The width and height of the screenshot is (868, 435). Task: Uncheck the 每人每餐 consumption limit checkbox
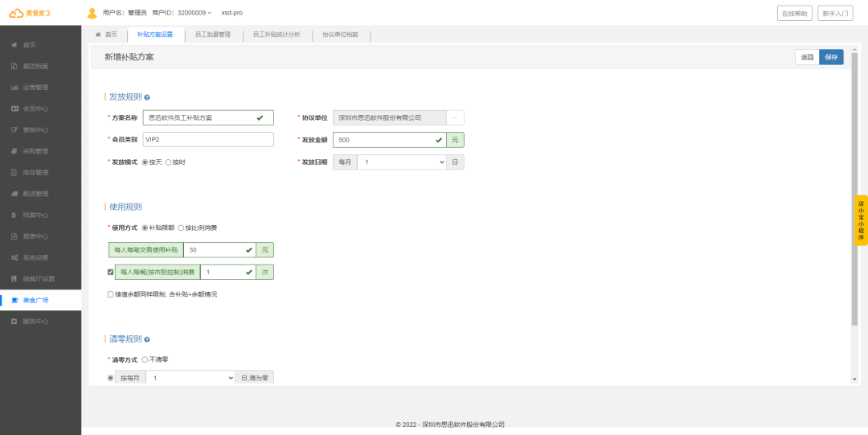coord(111,273)
